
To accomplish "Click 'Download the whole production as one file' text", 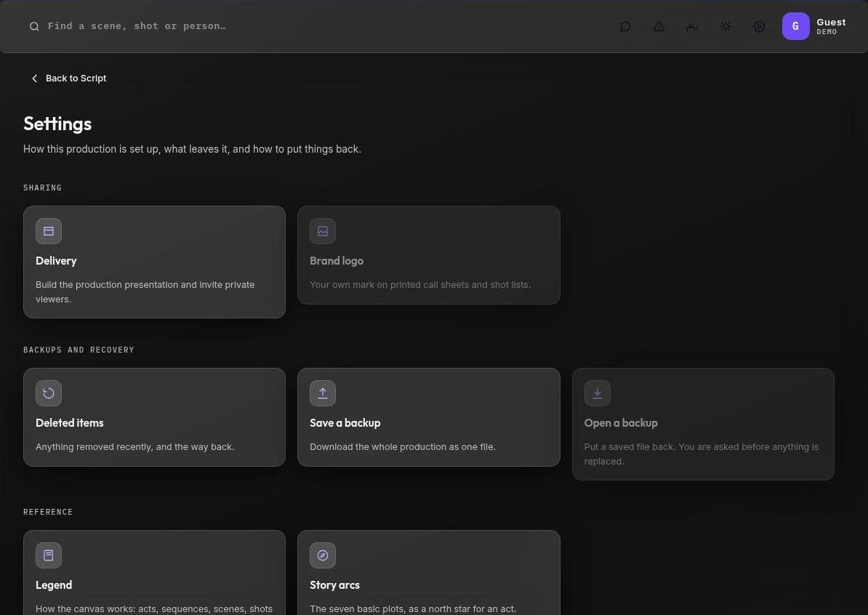I will coord(403,447).
